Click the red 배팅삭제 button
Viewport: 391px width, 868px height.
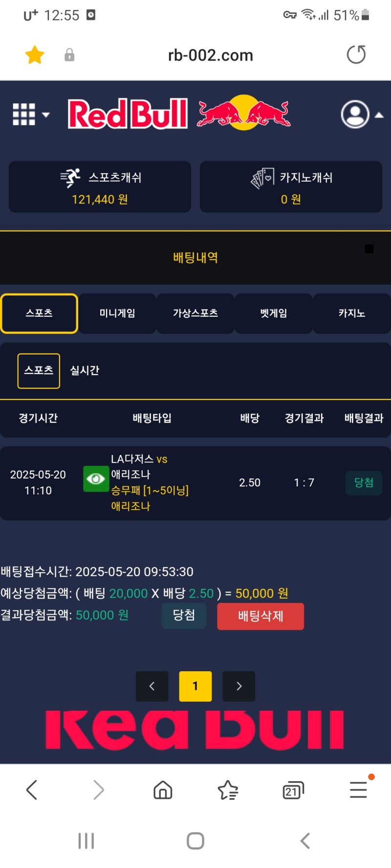point(261,616)
